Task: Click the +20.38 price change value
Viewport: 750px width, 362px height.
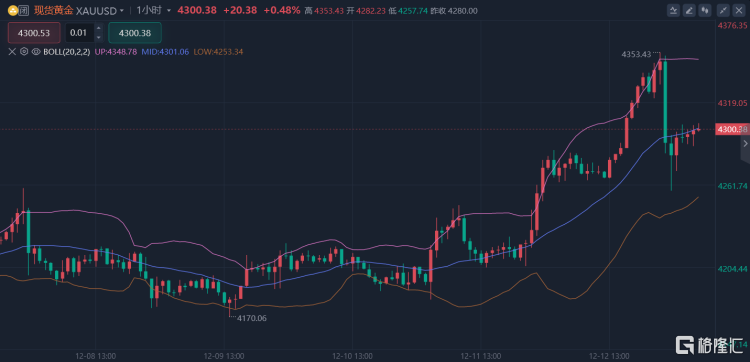Action: (239, 10)
